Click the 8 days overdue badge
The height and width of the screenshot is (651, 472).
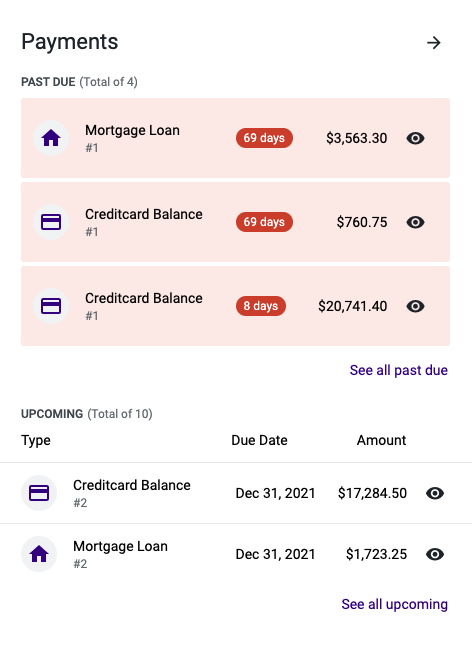261,306
